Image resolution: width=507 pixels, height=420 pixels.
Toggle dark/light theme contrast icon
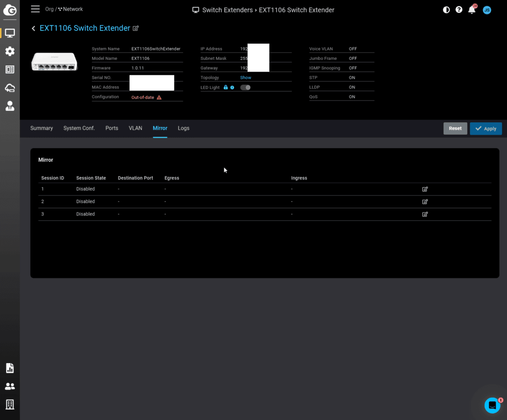(446, 10)
